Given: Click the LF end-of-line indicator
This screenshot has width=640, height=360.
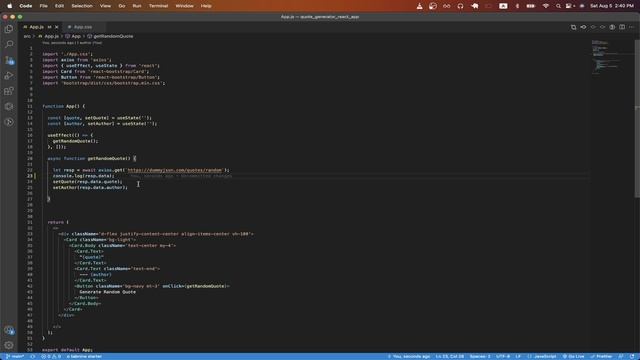Looking at the screenshot, I should click(518, 356).
